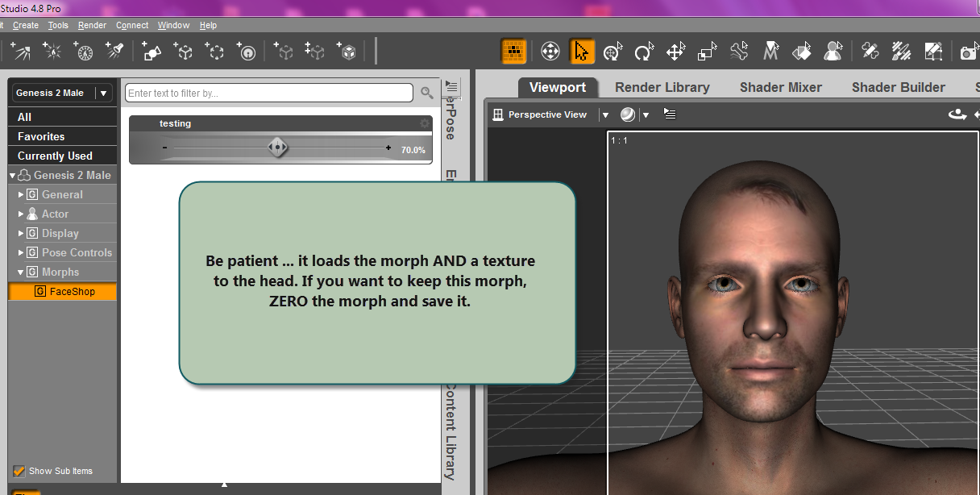Click the 70.0% value field
This screenshot has width=980, height=495.
point(413,150)
